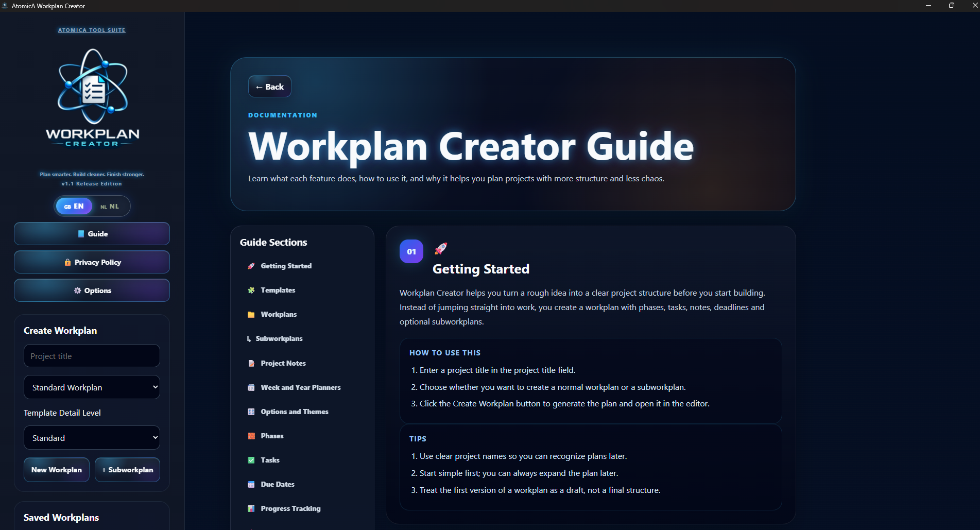Click the gear icon on Options button
The height and width of the screenshot is (530, 980).
[78, 290]
